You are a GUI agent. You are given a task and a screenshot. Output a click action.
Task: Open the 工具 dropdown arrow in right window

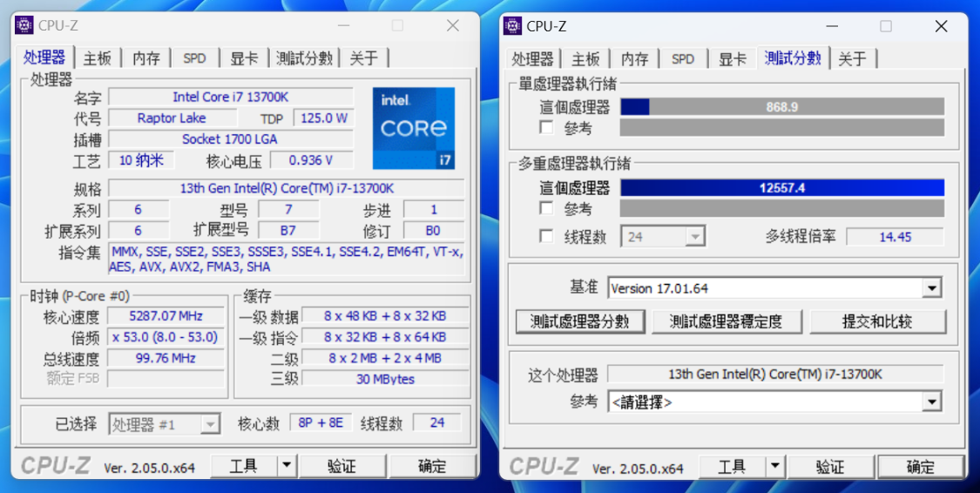click(775, 466)
